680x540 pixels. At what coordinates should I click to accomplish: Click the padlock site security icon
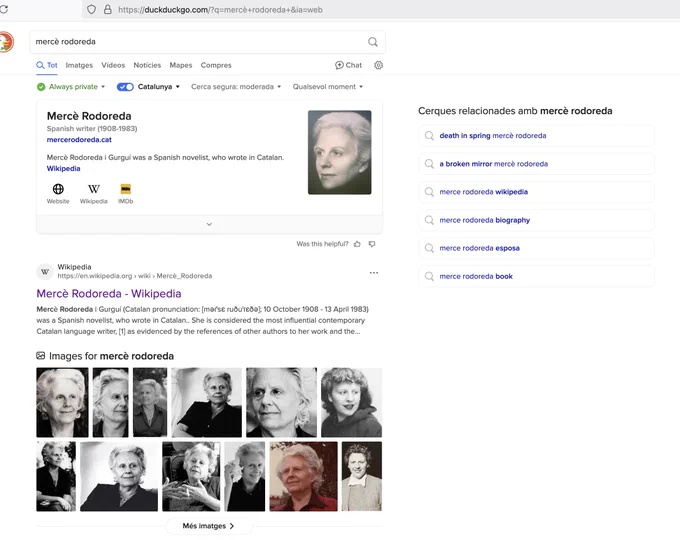108,10
